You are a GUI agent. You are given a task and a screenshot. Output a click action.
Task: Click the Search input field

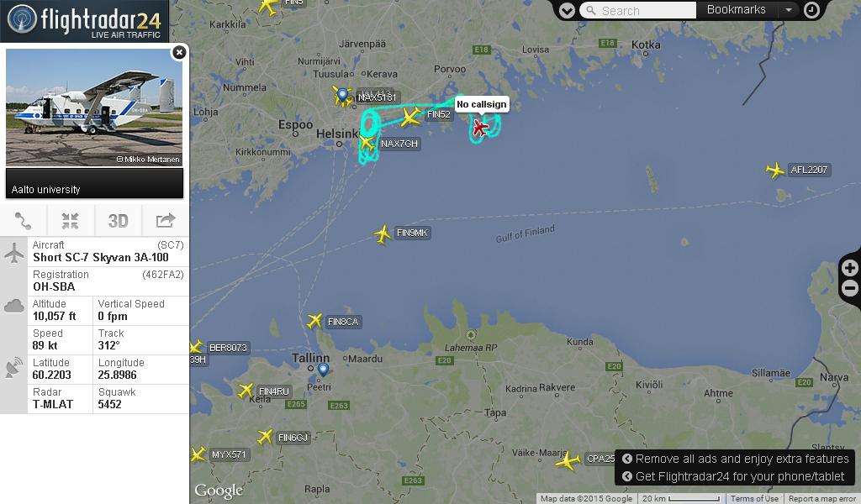[x=638, y=10]
